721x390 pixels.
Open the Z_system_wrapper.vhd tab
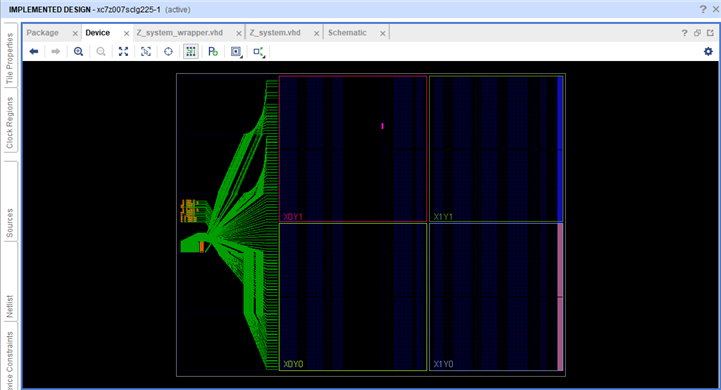pyautogui.click(x=180, y=33)
